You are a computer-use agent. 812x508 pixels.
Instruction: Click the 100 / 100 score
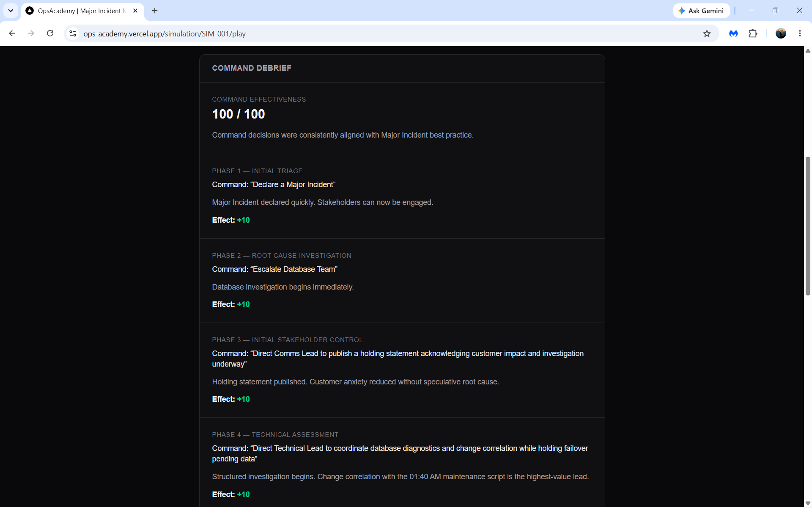click(239, 114)
